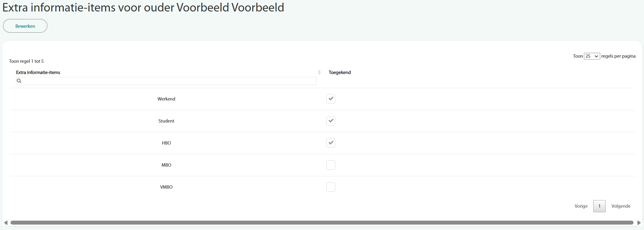The height and width of the screenshot is (230, 644).
Task: Sort by Extra informatie-items column header
Action: 38,72
